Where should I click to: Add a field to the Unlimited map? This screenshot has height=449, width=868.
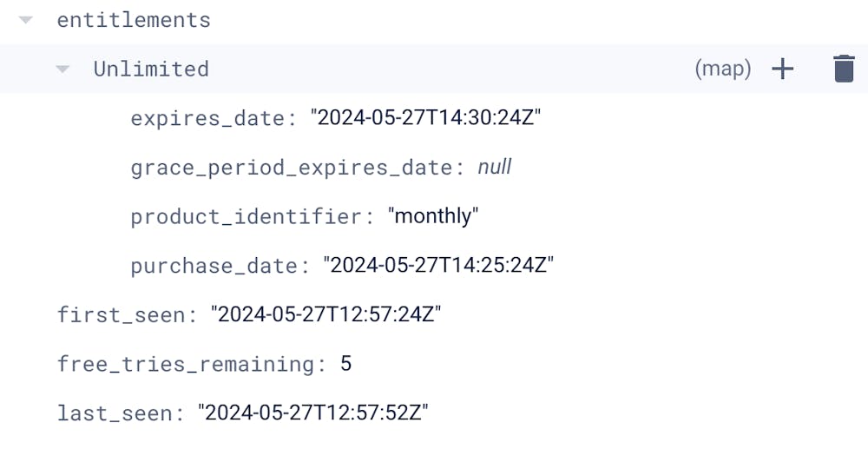(783, 69)
